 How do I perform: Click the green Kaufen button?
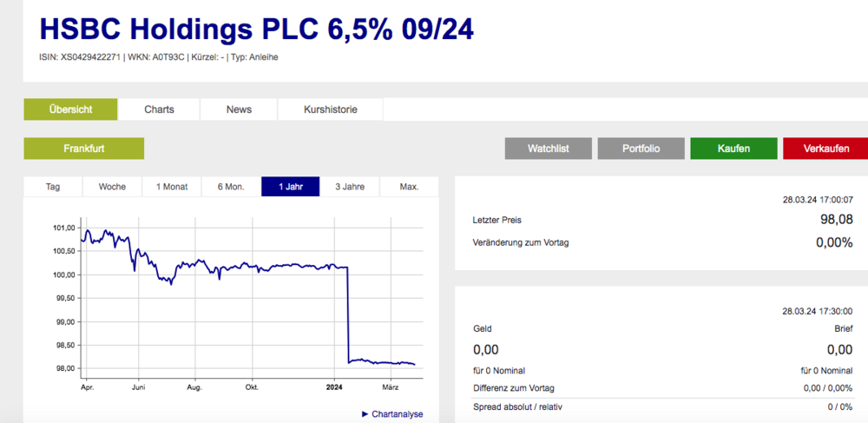[733, 149]
